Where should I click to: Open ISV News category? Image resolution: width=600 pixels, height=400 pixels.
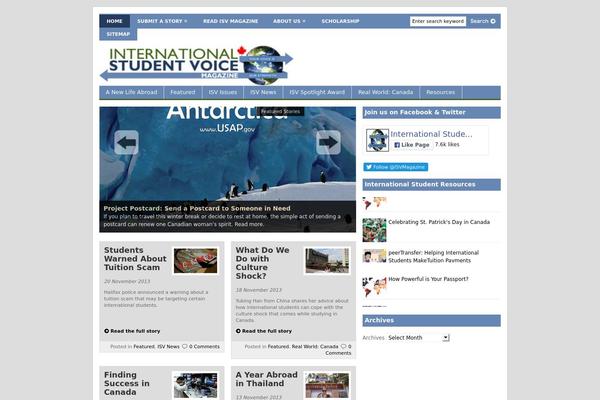[263, 92]
